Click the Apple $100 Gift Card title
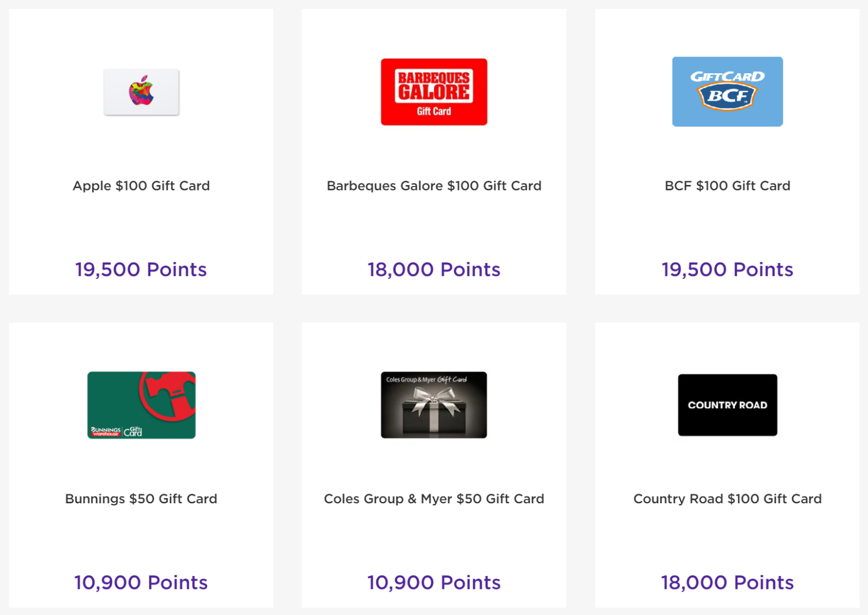868x615 pixels. 141,185
